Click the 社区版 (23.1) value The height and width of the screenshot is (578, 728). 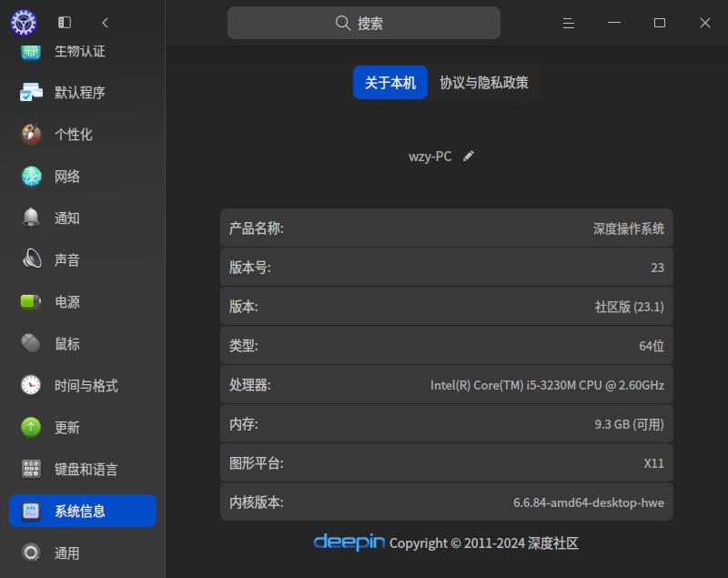(x=629, y=307)
